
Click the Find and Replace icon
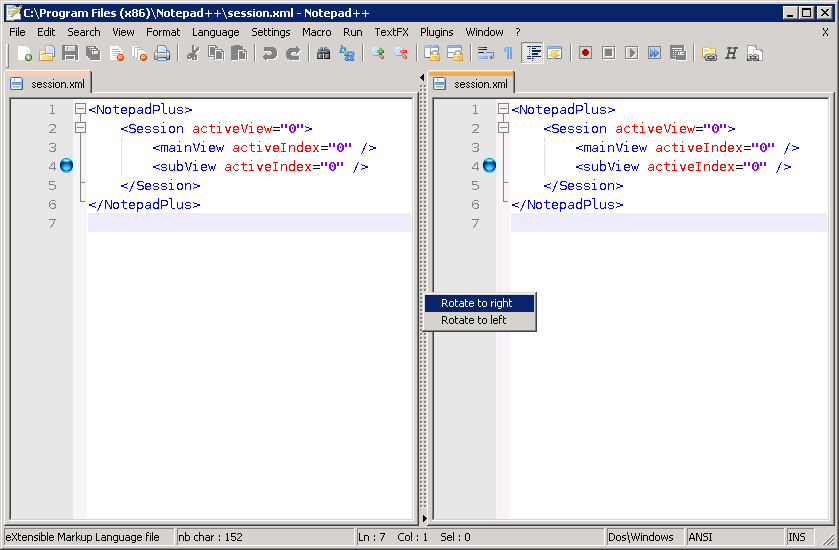pyautogui.click(x=347, y=53)
